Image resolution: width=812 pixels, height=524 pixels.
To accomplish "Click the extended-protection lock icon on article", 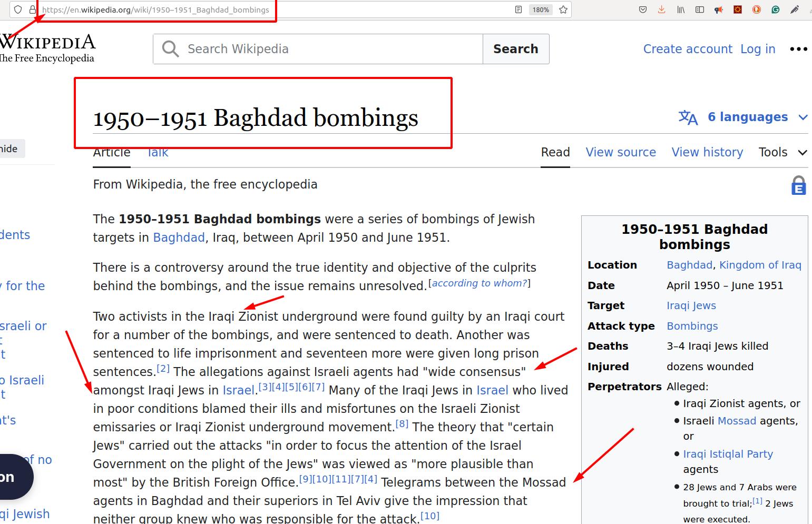I will click(798, 185).
